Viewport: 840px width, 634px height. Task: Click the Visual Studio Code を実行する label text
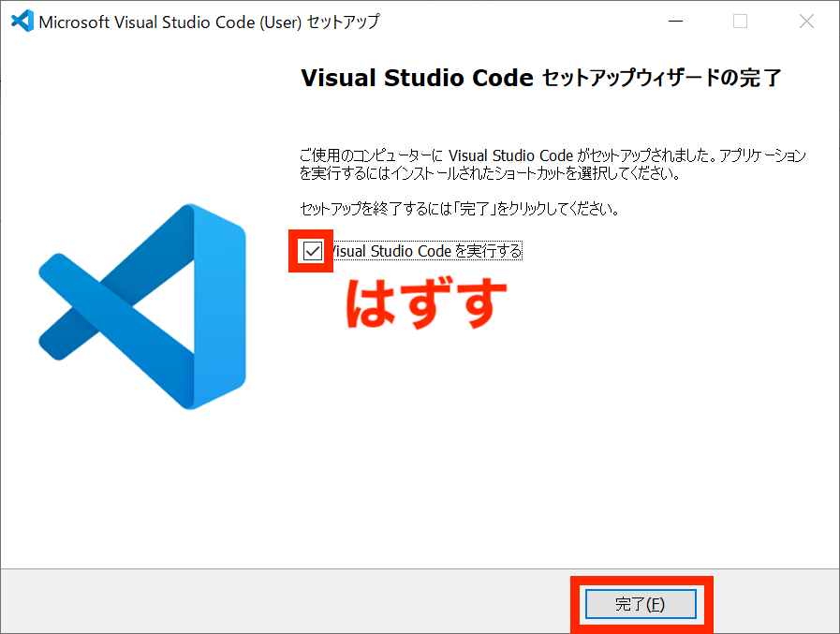tap(426, 250)
